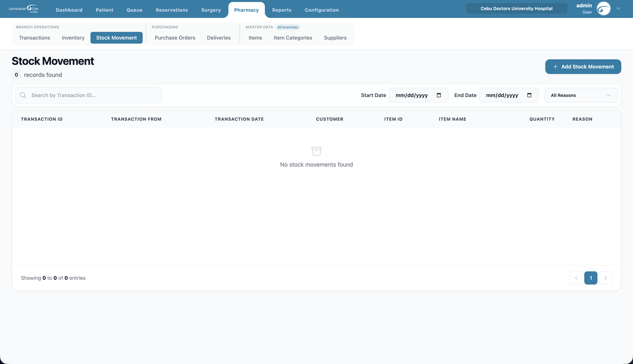Click the Larrazabal Eye logo

pos(23,9)
